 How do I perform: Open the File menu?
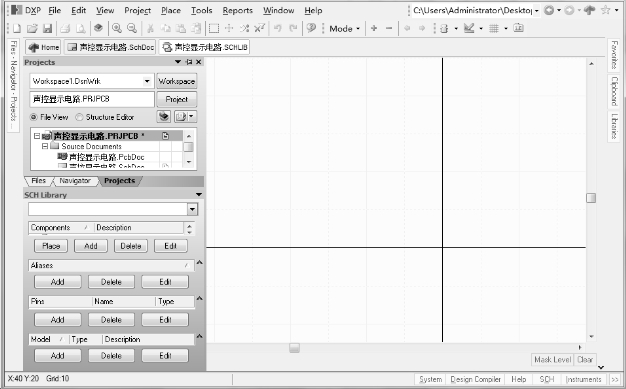pyautogui.click(x=55, y=10)
